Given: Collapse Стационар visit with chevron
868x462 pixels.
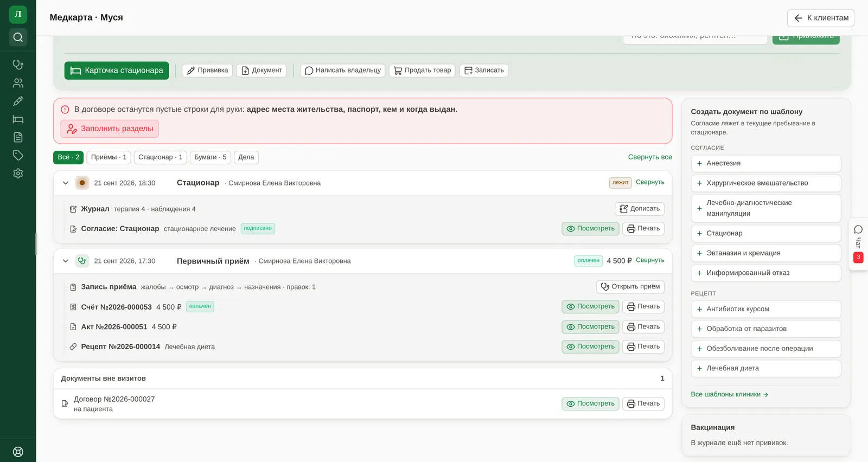Looking at the screenshot, I should 66,183.
